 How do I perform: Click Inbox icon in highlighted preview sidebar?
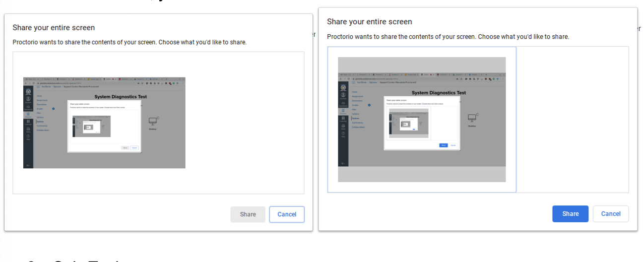point(343,127)
